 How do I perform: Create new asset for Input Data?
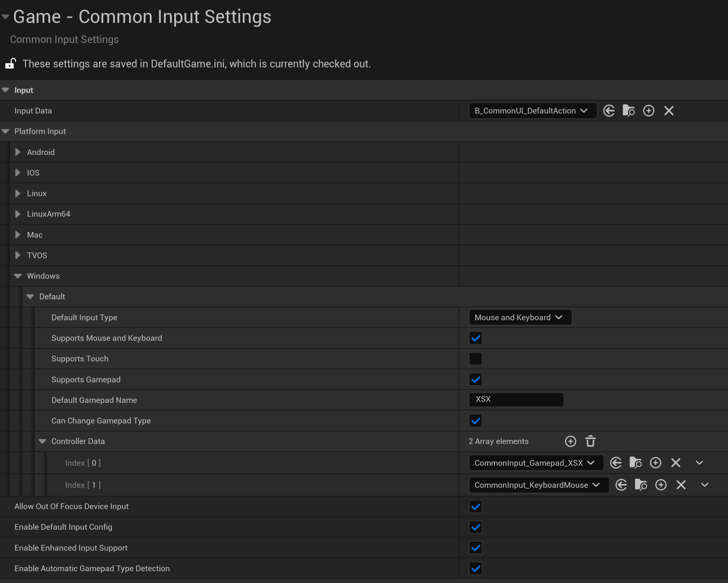tap(649, 111)
